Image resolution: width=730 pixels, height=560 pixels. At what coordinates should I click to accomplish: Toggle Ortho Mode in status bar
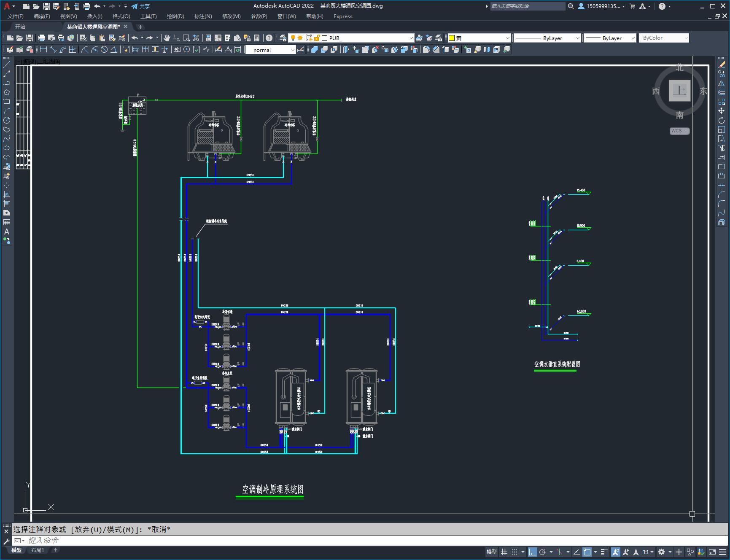[533, 552]
